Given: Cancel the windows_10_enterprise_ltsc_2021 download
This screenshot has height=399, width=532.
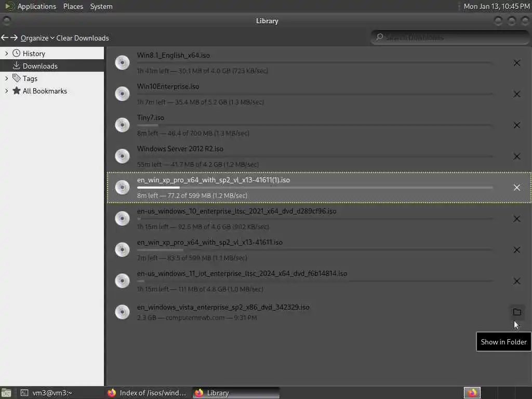Looking at the screenshot, I should tap(517, 219).
